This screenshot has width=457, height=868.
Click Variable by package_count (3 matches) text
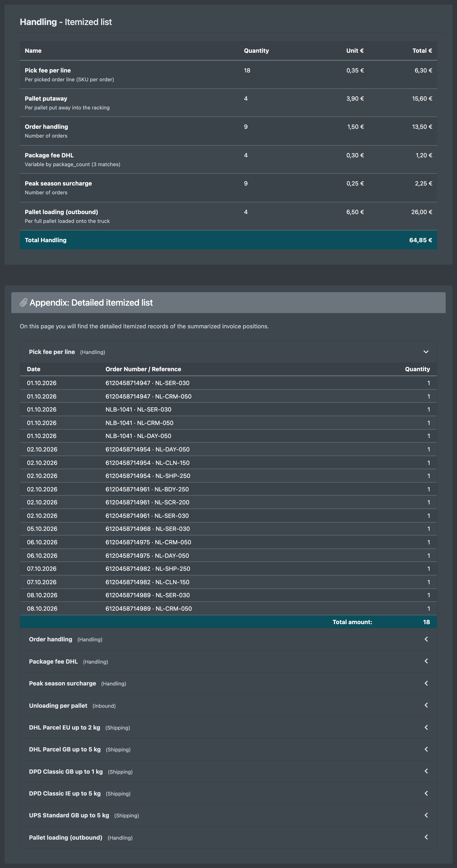[x=72, y=164]
